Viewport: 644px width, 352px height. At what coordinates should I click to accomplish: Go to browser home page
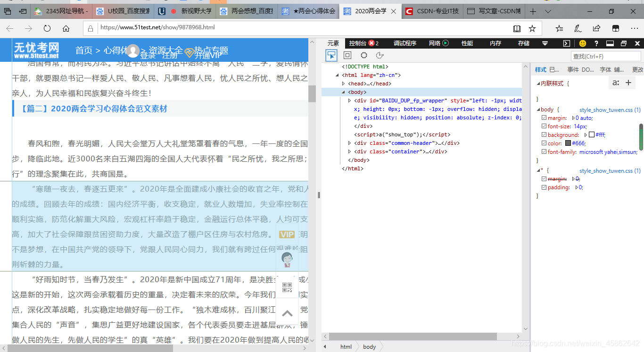(66, 28)
